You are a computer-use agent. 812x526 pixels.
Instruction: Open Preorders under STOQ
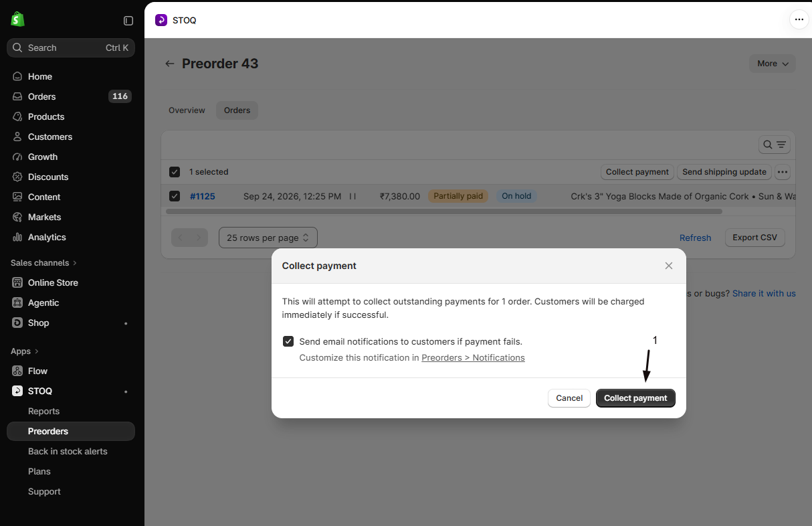click(71, 431)
